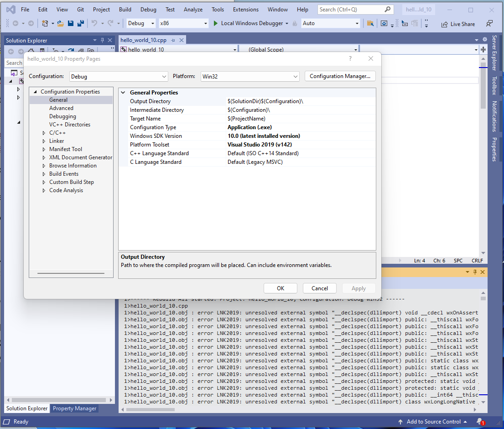Expand the Build Events node
This screenshot has width=504, height=429.
coord(44,174)
